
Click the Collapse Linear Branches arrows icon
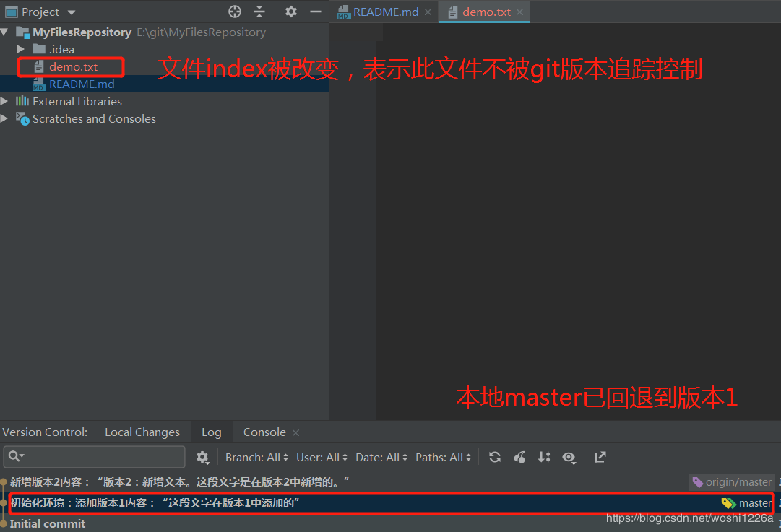coord(544,457)
